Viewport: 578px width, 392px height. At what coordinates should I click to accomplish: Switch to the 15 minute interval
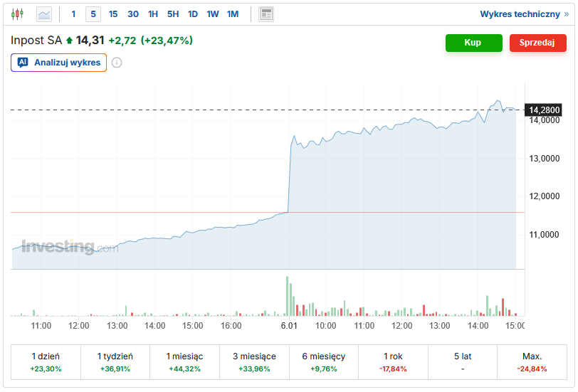[x=113, y=14]
